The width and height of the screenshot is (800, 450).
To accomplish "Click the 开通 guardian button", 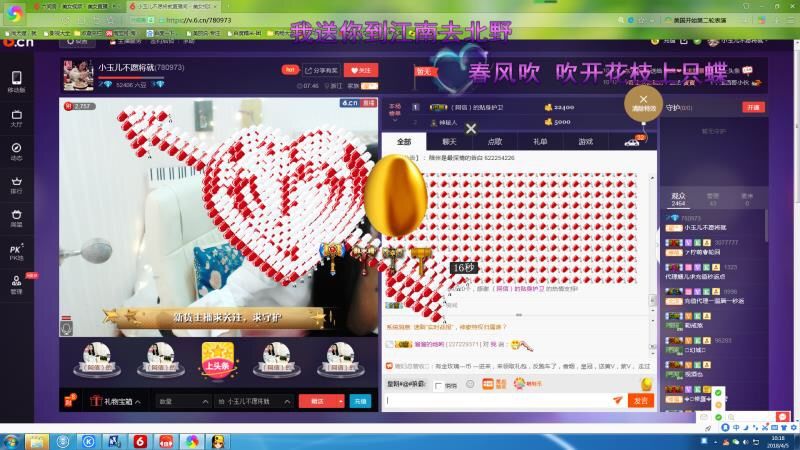I will [x=752, y=107].
